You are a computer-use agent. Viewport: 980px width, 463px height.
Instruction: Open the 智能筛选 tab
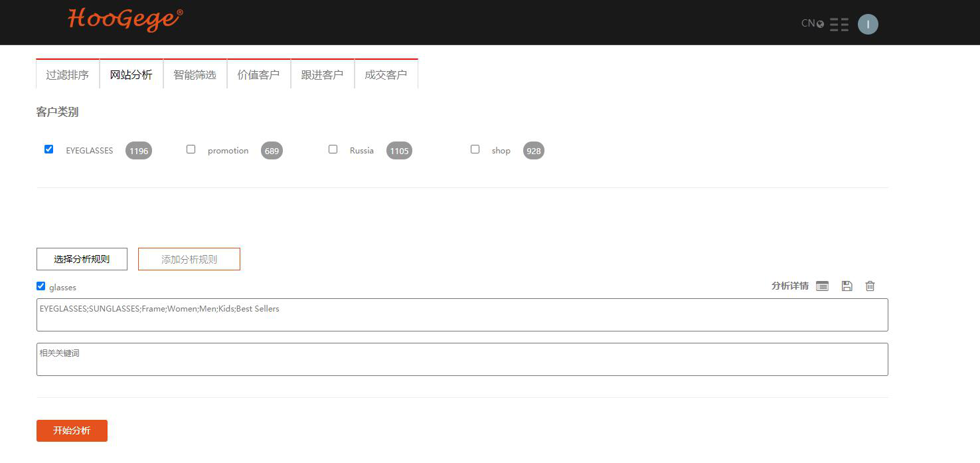click(x=195, y=74)
